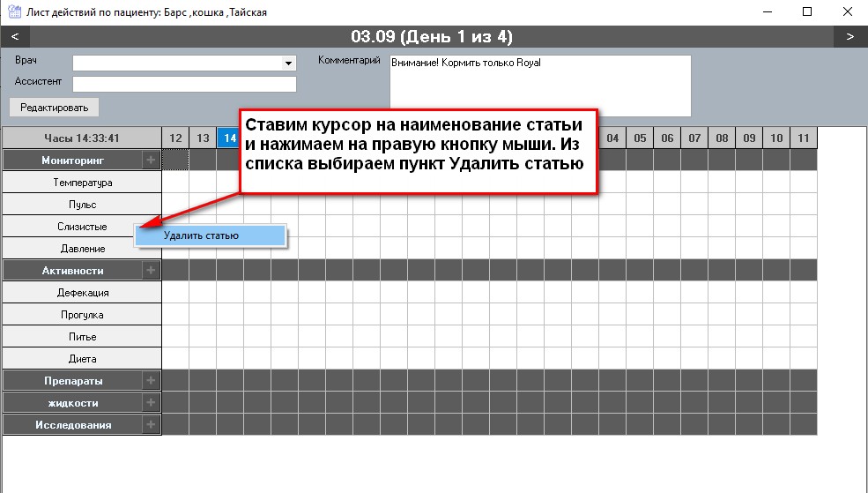Select hour 12 column header
The width and height of the screenshot is (868, 493).
pos(175,138)
